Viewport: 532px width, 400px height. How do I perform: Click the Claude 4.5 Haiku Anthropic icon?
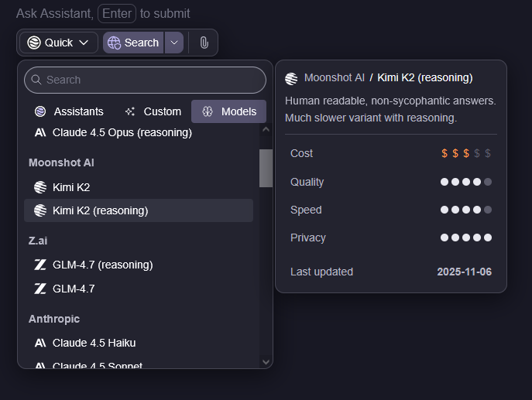[x=40, y=343]
